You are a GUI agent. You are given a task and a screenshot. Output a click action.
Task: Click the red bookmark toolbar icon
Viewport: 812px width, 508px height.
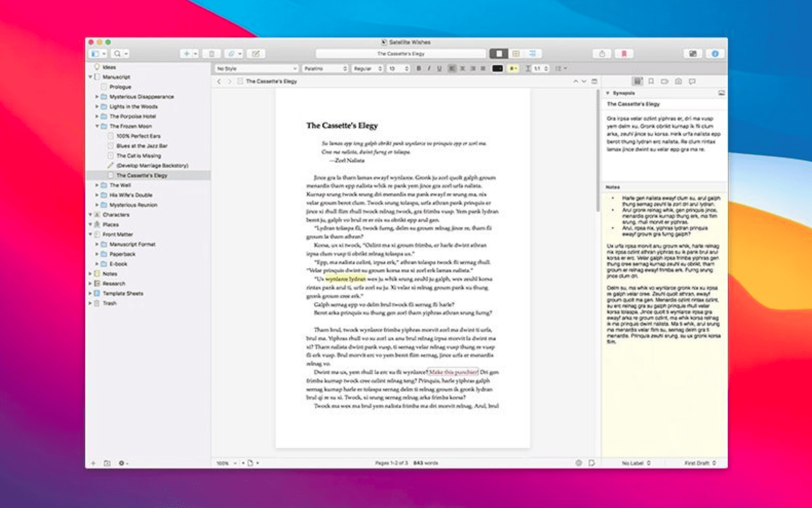[624, 54]
